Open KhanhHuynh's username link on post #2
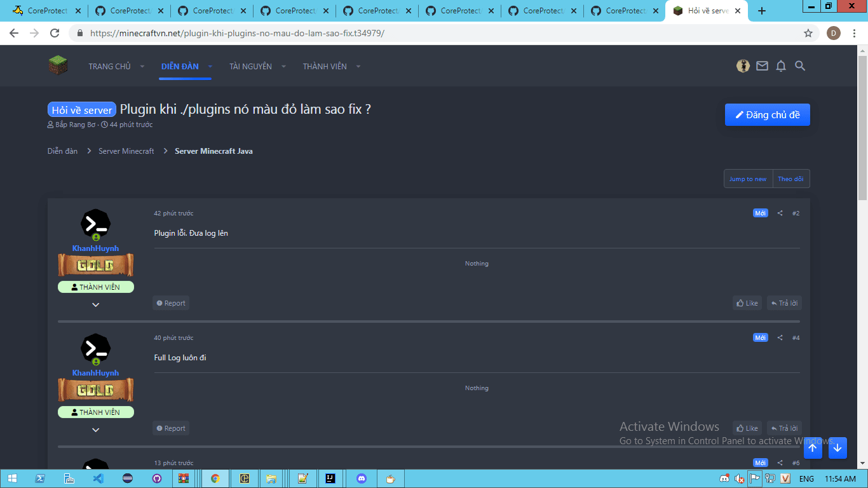 click(95, 248)
